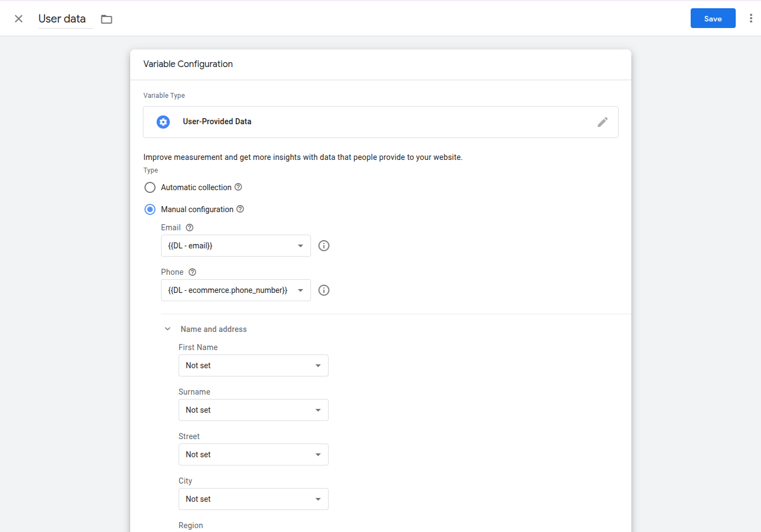
Task: Select the Manual configuration radio button
Action: [x=149, y=209]
